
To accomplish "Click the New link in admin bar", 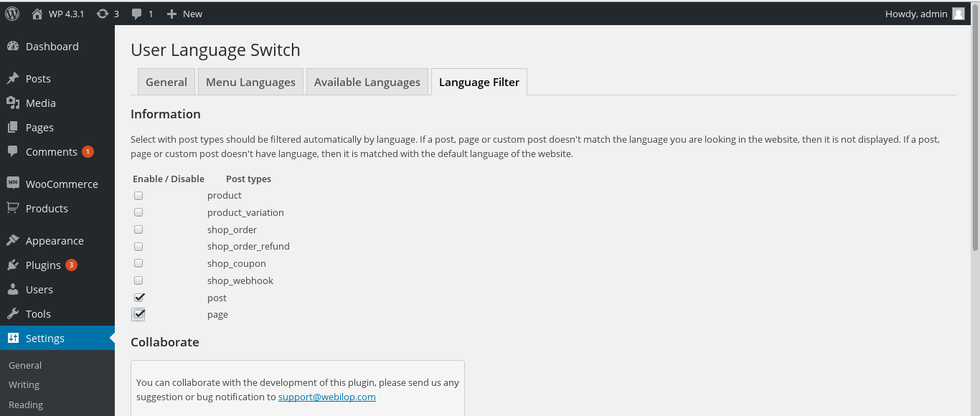I will [192, 14].
